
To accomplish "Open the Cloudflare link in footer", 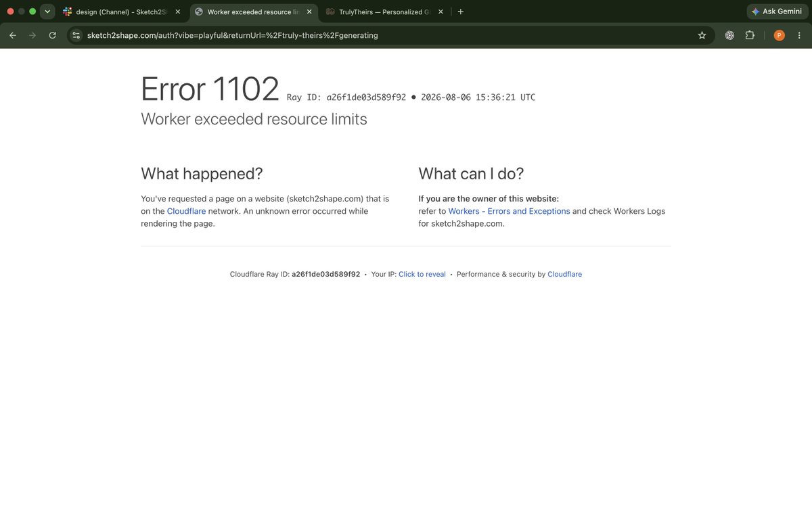I will coord(564,274).
